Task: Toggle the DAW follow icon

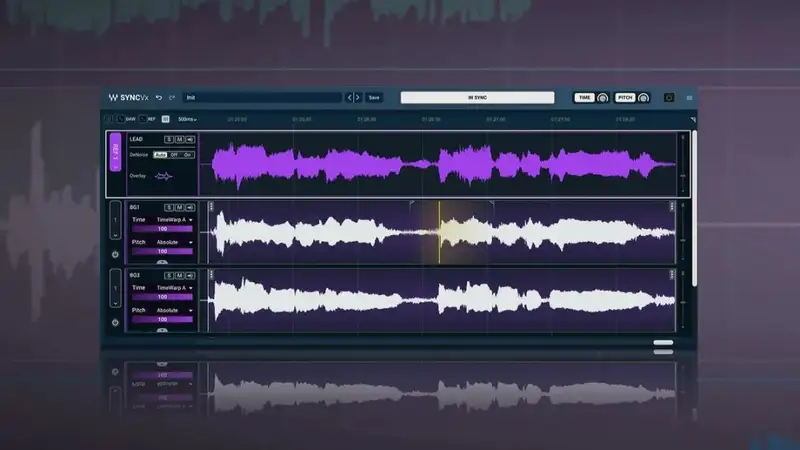Action: [120, 119]
